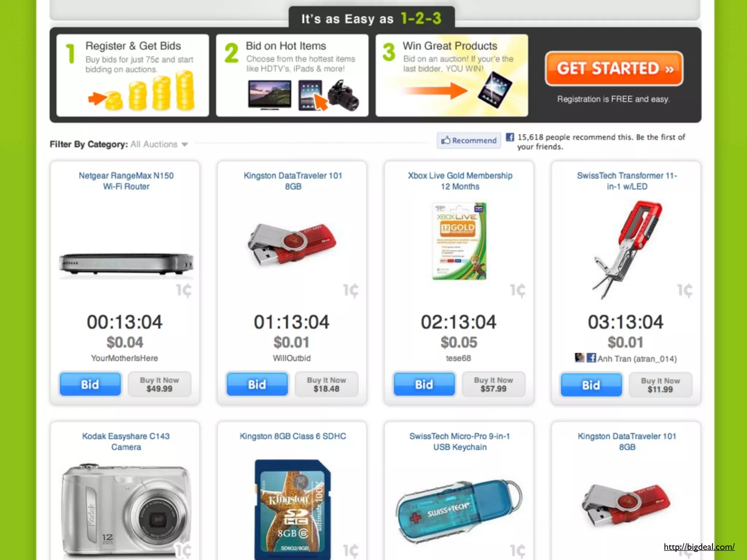
Task: Bid on SwissTech Transformer 11-in-1
Action: tap(591, 385)
